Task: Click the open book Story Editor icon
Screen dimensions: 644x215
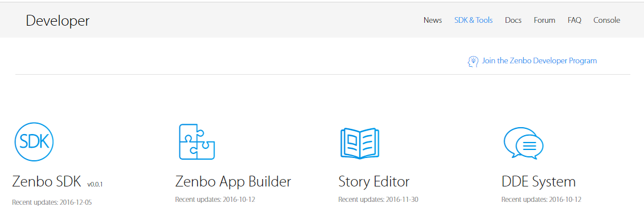Action: 360,143
